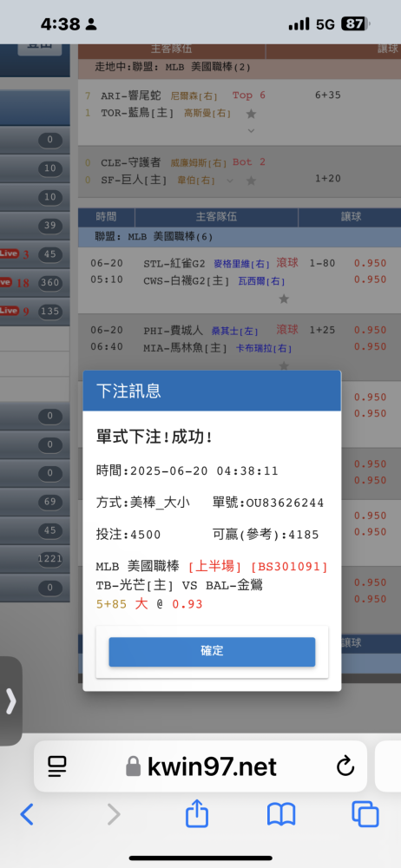Screen dimensions: 401x868
Task: Tap the kwin97.net address bar
Action: point(200,766)
